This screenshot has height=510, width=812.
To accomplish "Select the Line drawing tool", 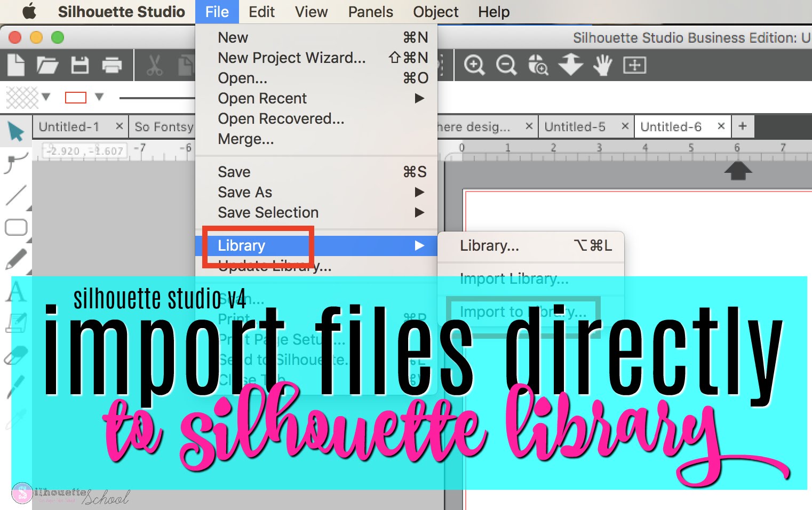I will click(x=16, y=195).
